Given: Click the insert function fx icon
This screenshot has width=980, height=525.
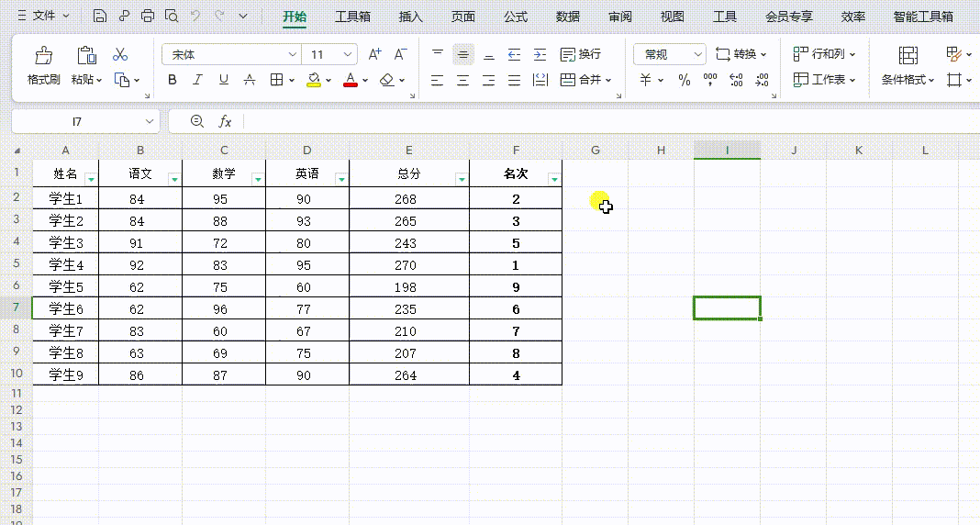Looking at the screenshot, I should (225, 121).
